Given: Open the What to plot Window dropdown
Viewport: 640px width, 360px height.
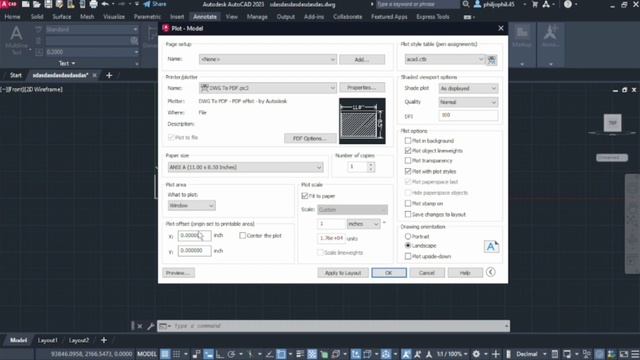Looking at the screenshot, I should [191, 205].
